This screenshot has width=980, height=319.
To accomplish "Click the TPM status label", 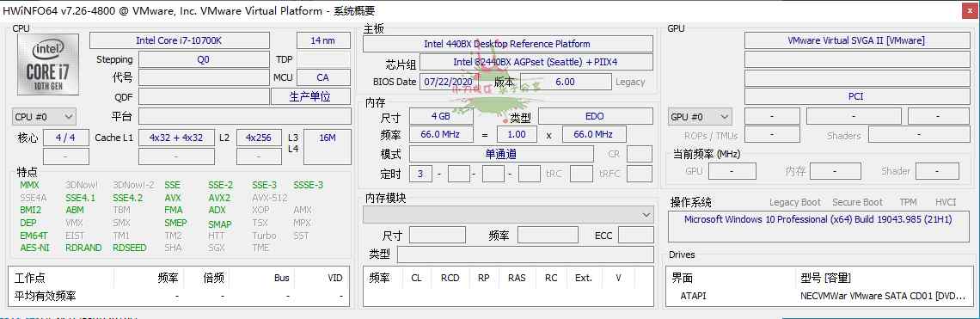I will pos(908,202).
